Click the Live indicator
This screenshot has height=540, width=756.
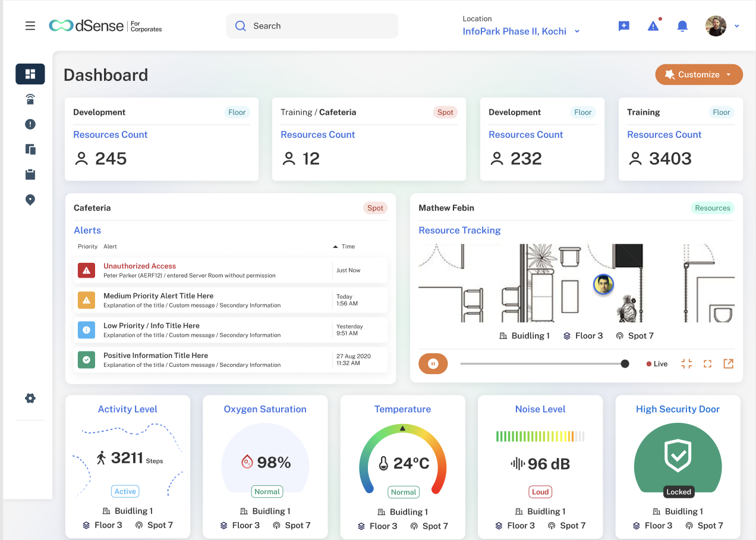(657, 364)
